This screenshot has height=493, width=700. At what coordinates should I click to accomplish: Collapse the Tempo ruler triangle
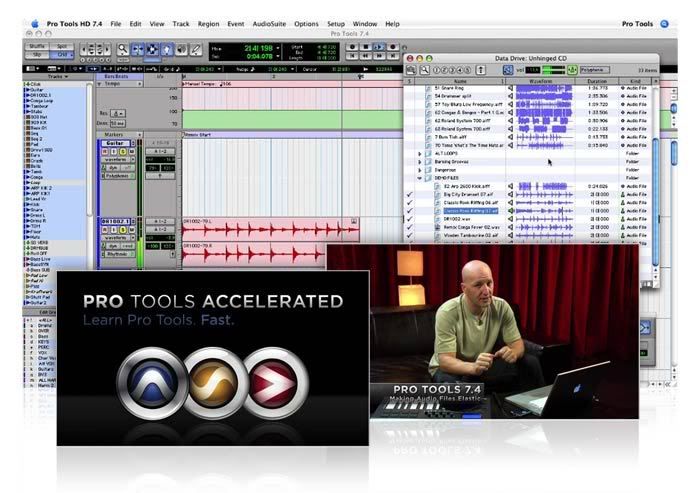point(99,84)
